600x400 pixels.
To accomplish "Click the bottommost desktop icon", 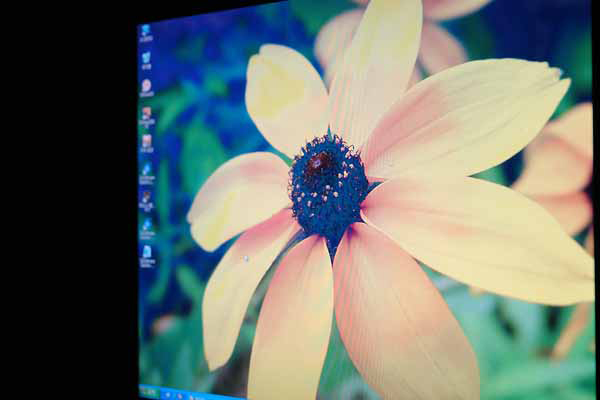I will click(147, 253).
